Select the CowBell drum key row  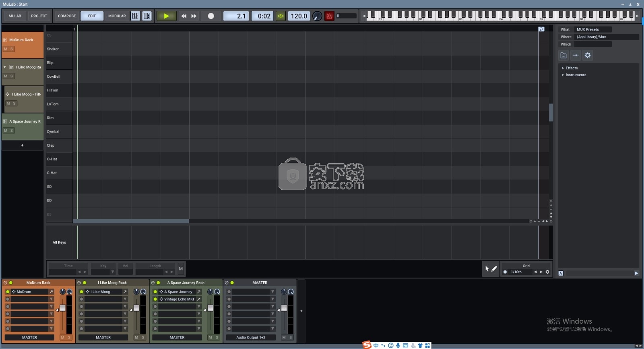(59, 77)
